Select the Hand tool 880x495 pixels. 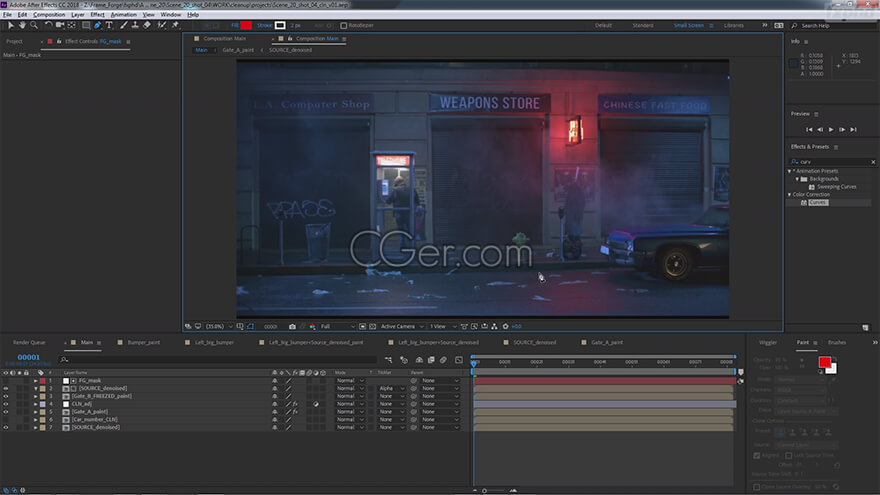[22, 25]
